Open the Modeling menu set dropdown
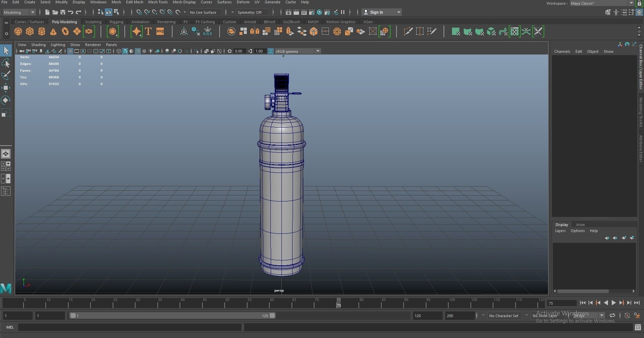 click(19, 12)
